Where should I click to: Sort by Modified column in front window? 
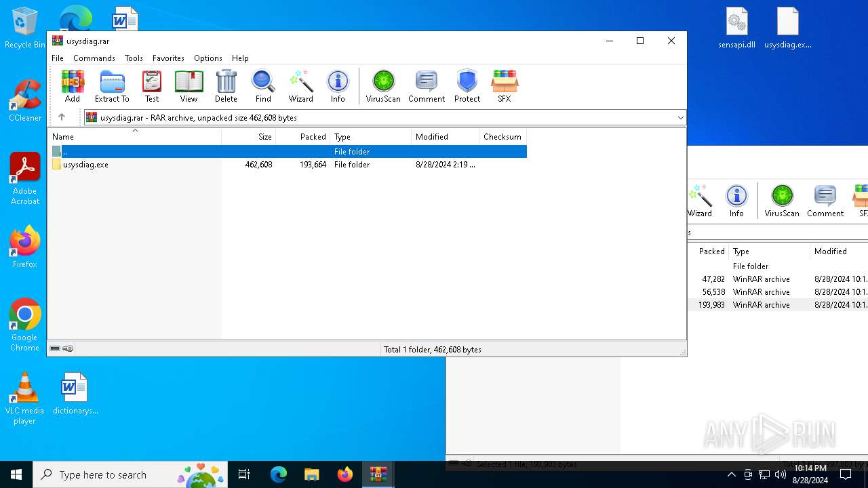click(x=446, y=136)
